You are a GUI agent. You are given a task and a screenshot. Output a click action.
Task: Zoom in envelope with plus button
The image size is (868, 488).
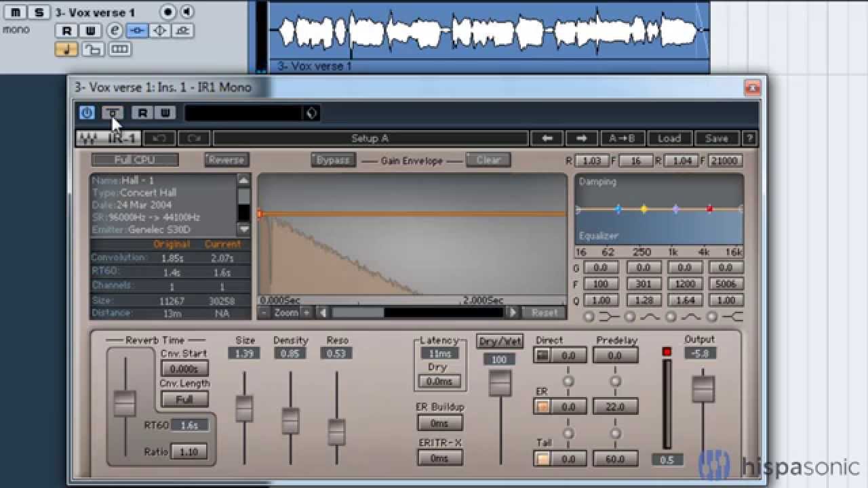[x=307, y=312]
